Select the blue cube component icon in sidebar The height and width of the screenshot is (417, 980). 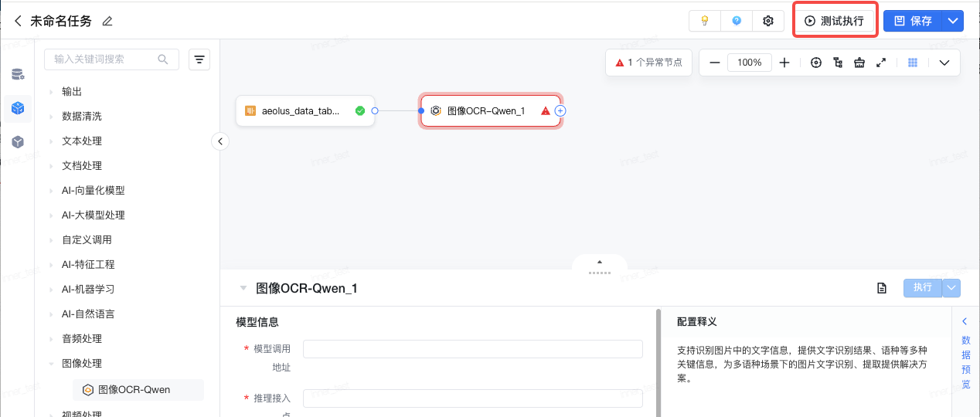click(18, 108)
